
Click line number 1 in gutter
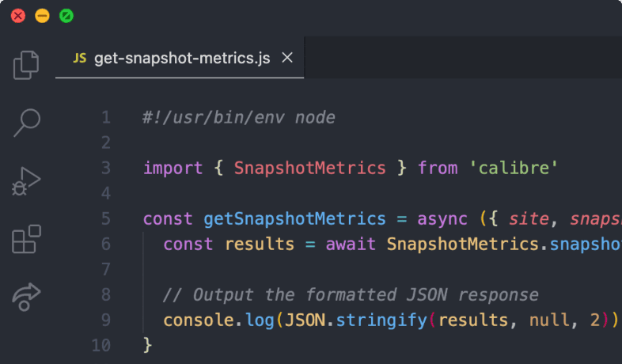106,118
